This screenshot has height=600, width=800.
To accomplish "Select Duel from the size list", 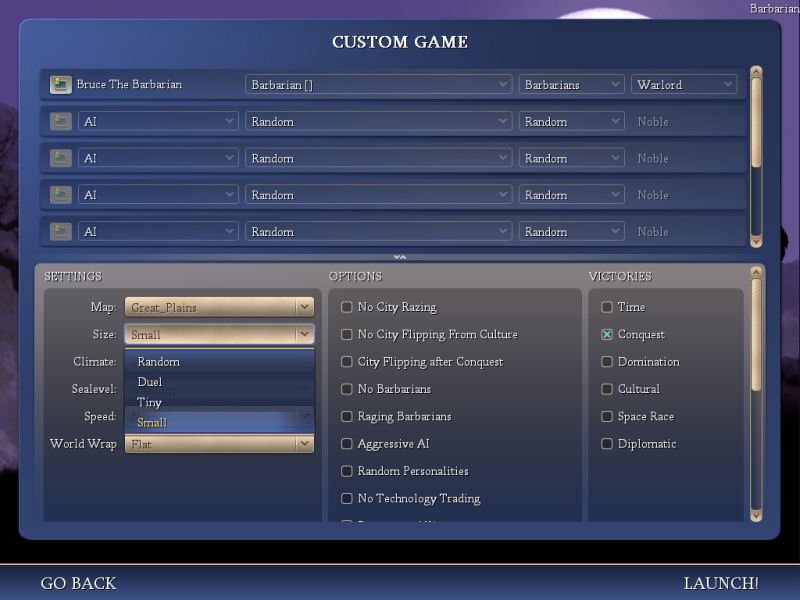I will coord(150,382).
